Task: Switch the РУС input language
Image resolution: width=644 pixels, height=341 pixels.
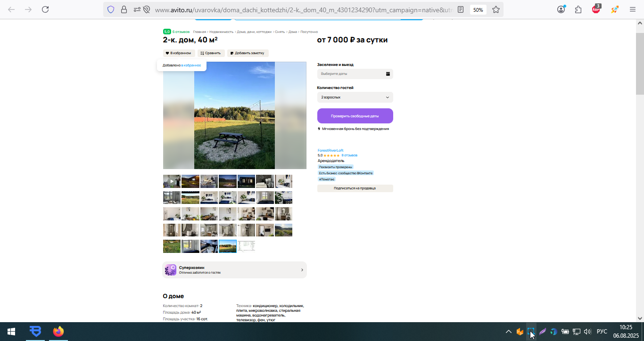Action: 602,332
